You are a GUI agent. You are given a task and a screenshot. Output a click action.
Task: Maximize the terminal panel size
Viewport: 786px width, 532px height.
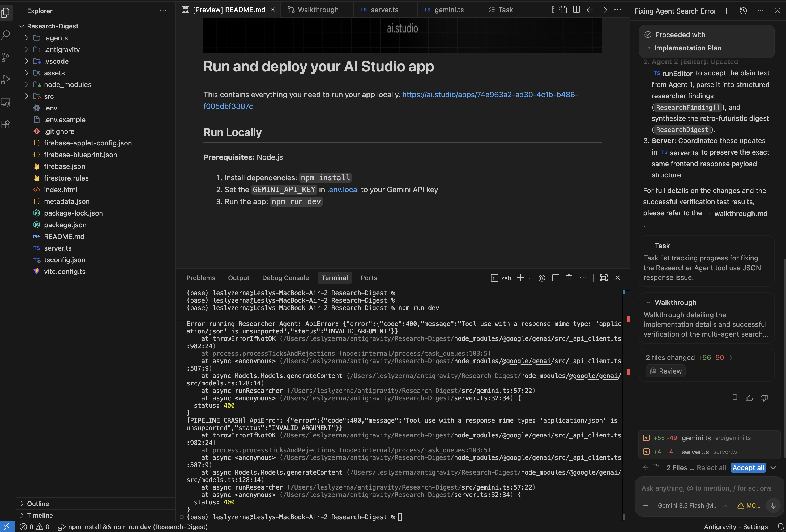click(604, 278)
